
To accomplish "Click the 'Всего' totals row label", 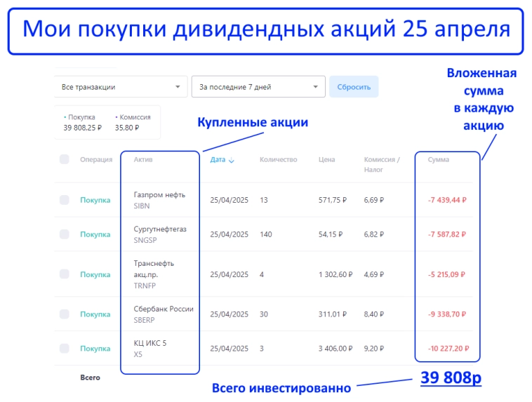I will click(x=90, y=377).
